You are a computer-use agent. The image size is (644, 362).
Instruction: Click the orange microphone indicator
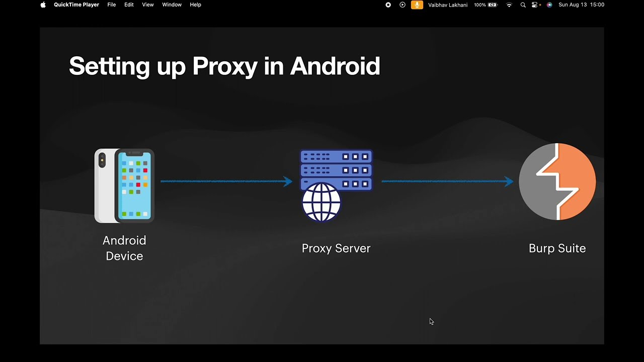pyautogui.click(x=417, y=5)
